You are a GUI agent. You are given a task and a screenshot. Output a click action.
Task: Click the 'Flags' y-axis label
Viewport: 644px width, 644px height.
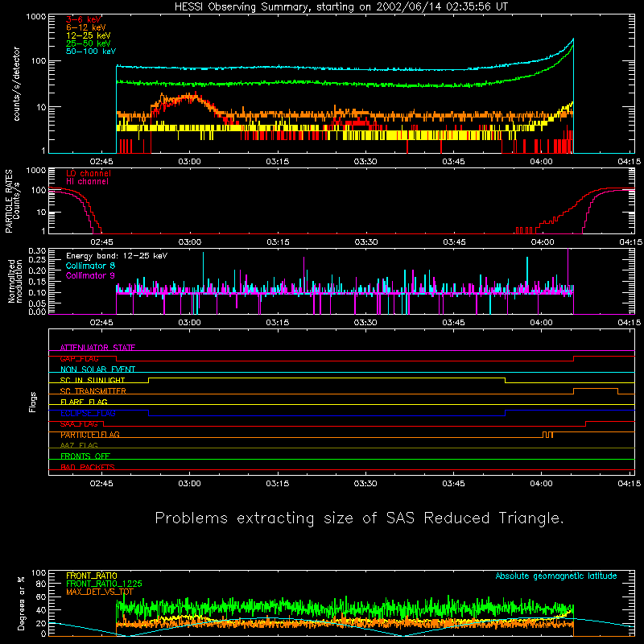click(x=33, y=402)
